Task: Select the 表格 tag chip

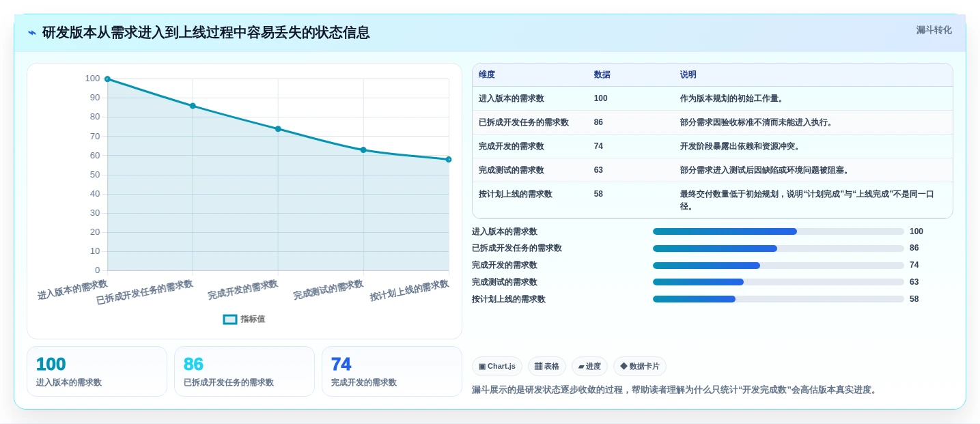Action: coord(547,367)
